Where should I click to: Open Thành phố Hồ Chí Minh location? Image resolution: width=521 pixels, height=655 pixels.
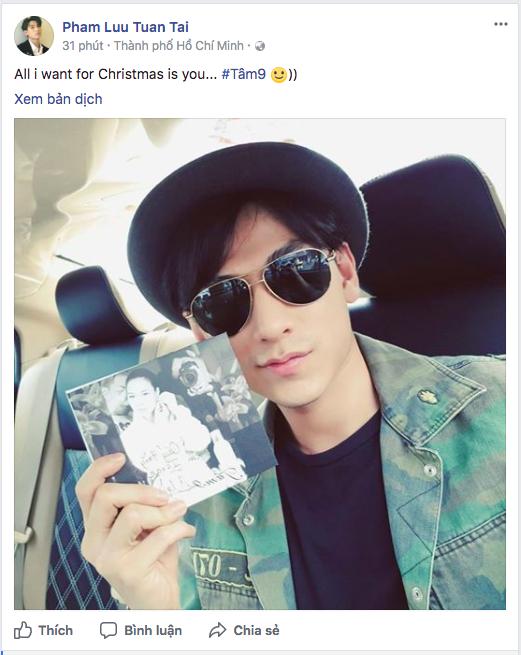click(x=178, y=46)
